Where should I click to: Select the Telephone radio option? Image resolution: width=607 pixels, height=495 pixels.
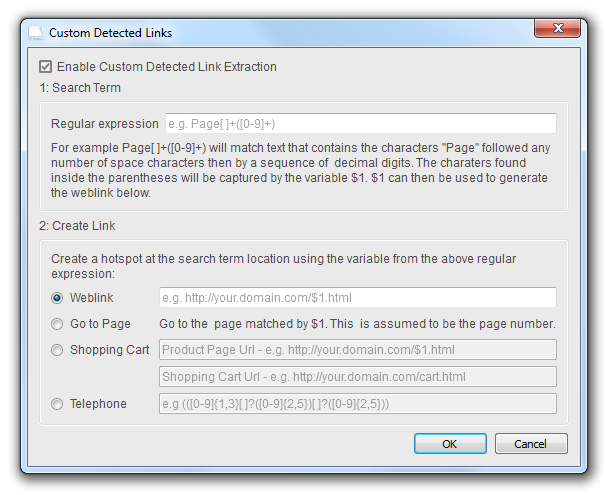coord(57,404)
